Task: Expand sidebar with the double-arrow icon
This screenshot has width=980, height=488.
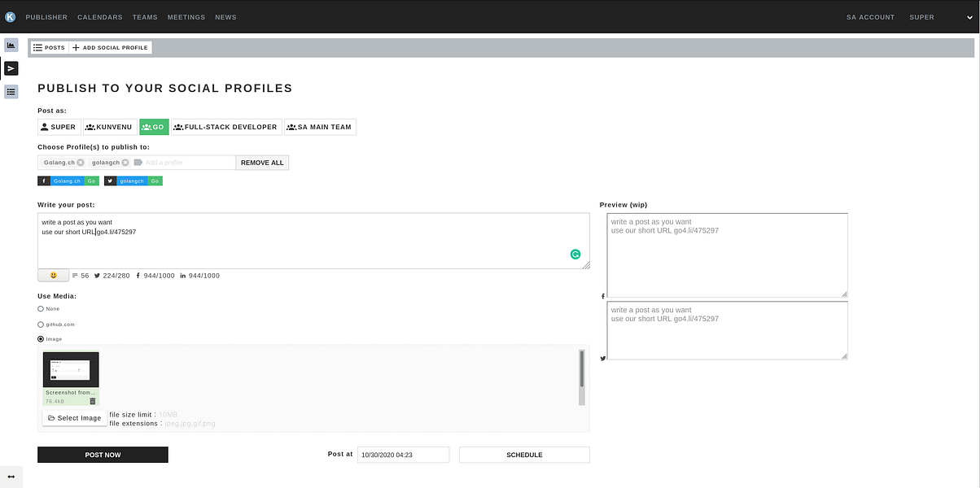Action: [11, 477]
